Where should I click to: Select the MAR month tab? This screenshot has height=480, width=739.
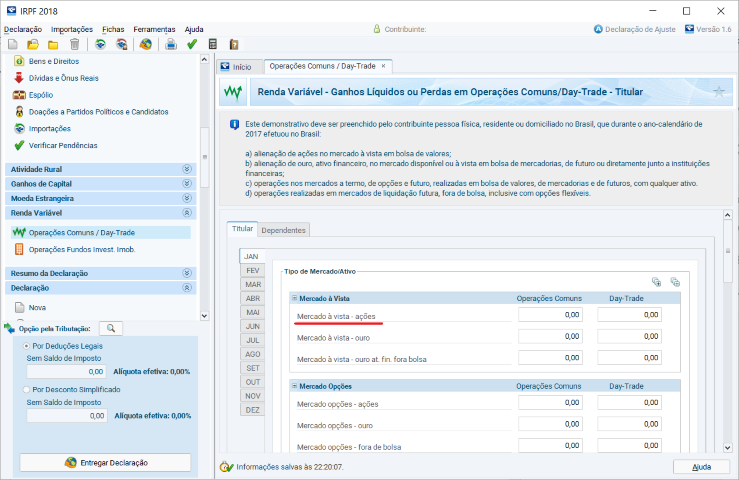(x=253, y=285)
